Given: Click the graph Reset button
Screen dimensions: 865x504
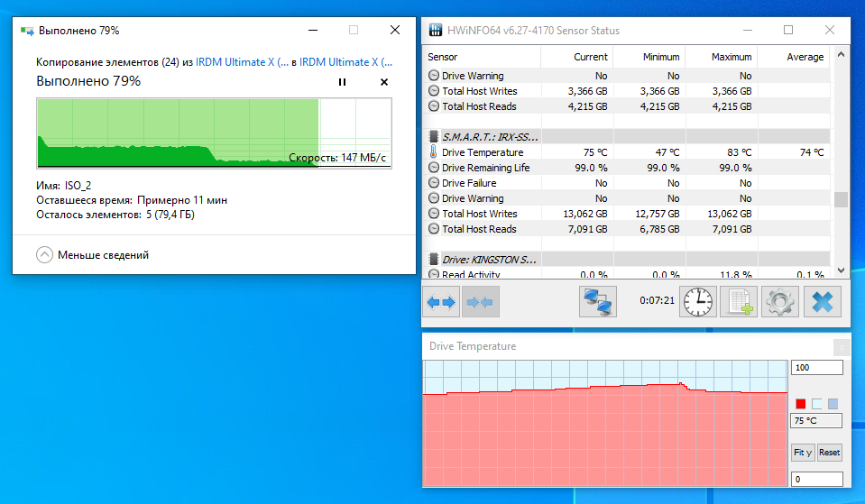Looking at the screenshot, I should pos(829,453).
